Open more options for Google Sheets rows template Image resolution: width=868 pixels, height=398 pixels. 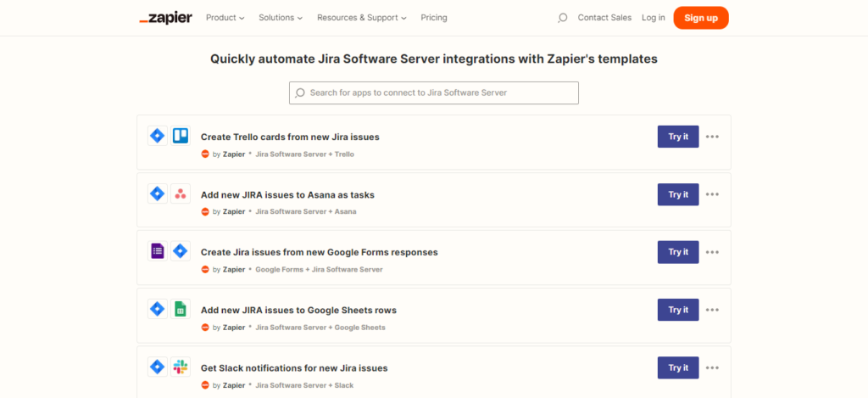click(712, 309)
